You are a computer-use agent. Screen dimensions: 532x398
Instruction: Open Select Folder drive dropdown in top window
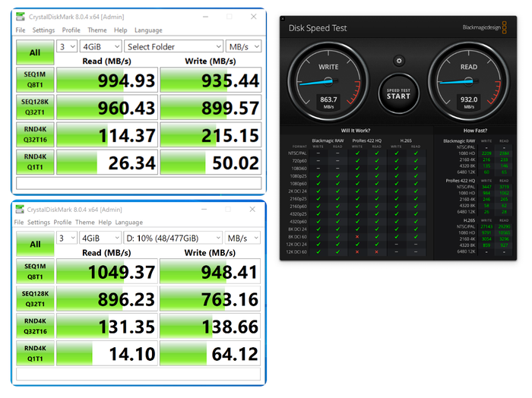point(174,46)
